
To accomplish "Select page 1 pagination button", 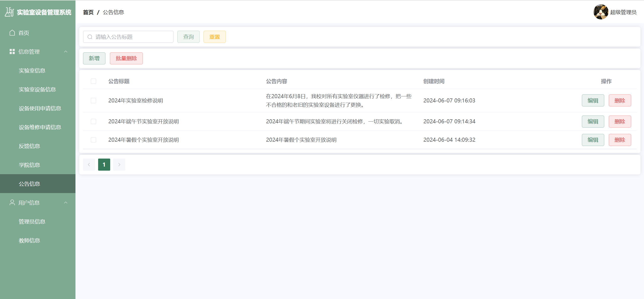I will click(x=104, y=165).
